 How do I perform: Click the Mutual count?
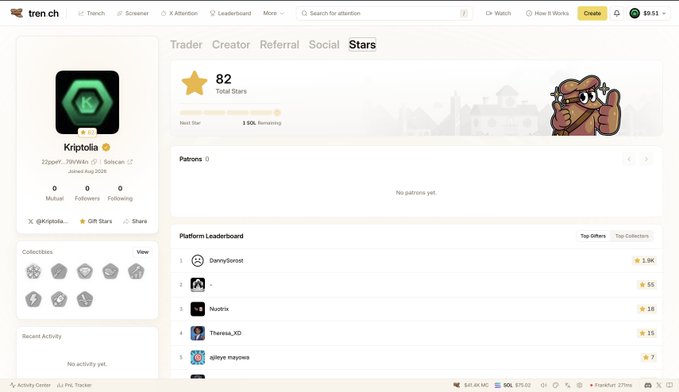[x=55, y=193]
